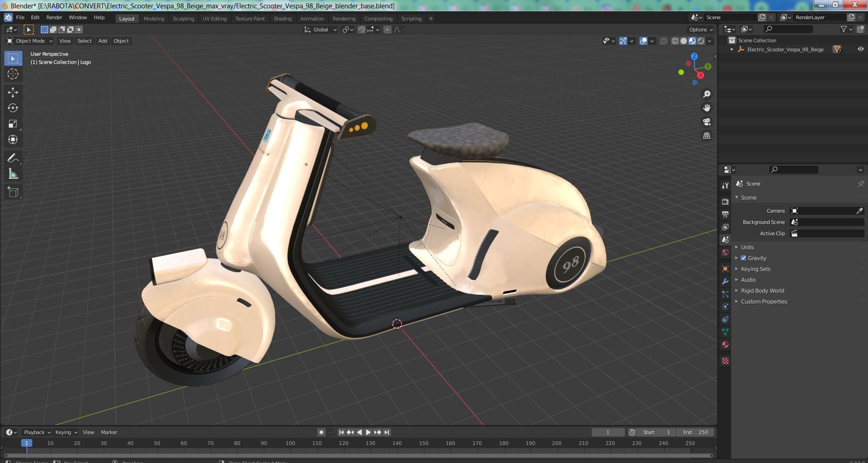Expand the Electric_Scooter_Vespa_98_Beige collection
This screenshot has height=463, width=868.
[732, 49]
